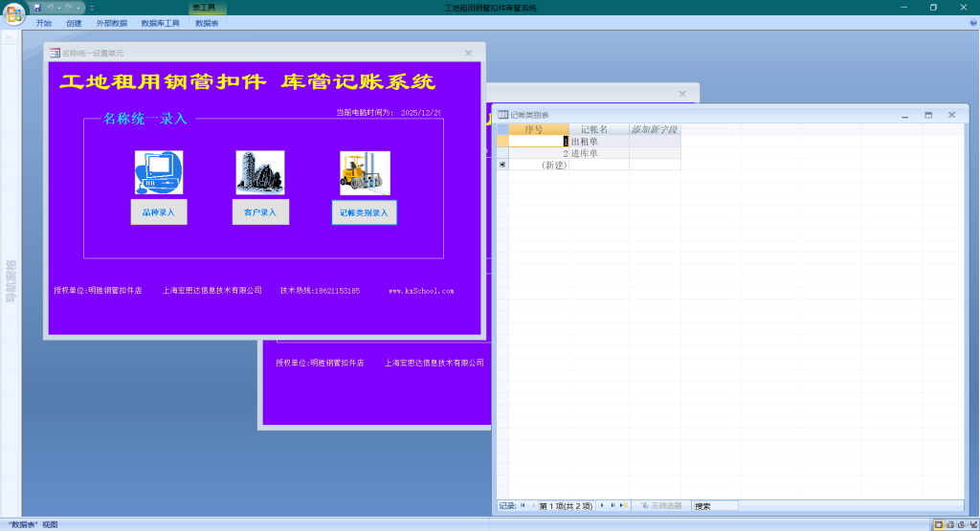Click the buildings icon above 客户录入
Image resolution: width=980 pixels, height=531 pixels.
click(x=260, y=173)
